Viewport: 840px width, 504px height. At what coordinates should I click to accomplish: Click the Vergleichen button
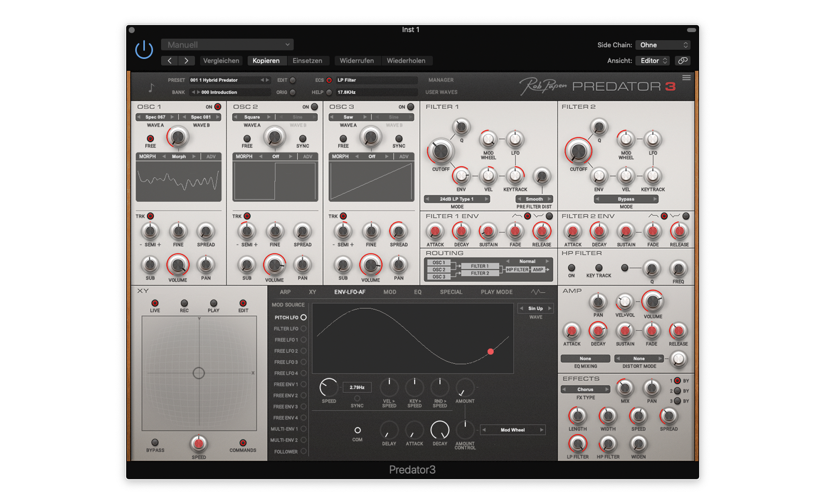221,60
